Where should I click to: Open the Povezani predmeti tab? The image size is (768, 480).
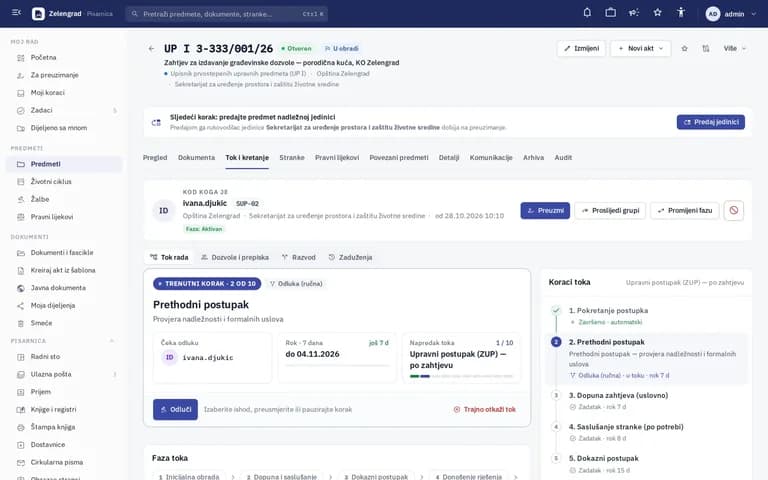pyautogui.click(x=399, y=158)
